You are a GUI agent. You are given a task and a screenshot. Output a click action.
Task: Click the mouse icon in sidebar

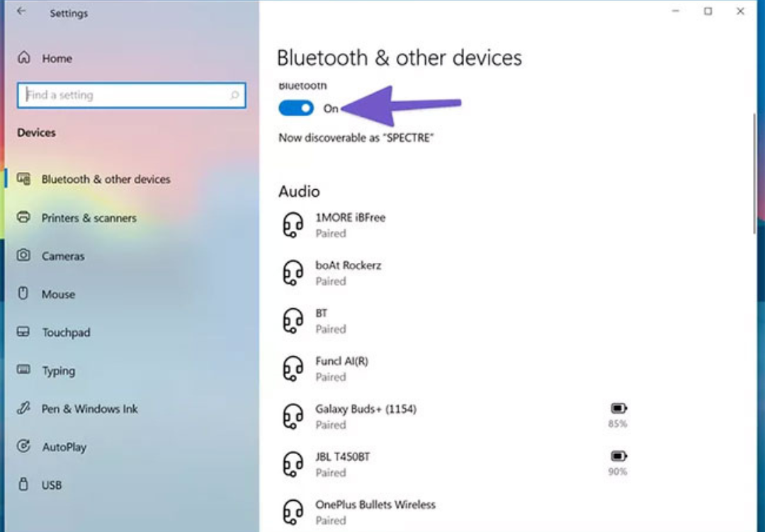point(23,293)
